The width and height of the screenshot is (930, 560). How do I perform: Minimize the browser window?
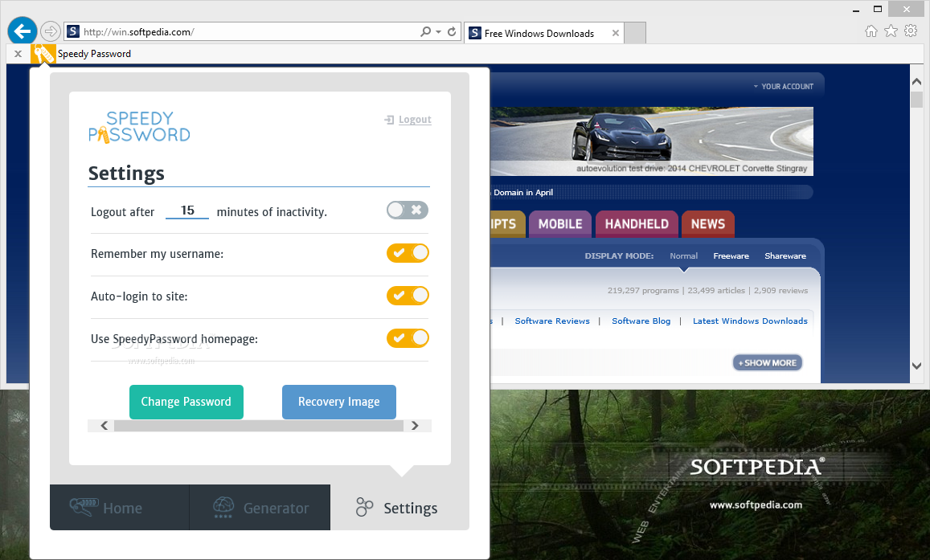856,10
